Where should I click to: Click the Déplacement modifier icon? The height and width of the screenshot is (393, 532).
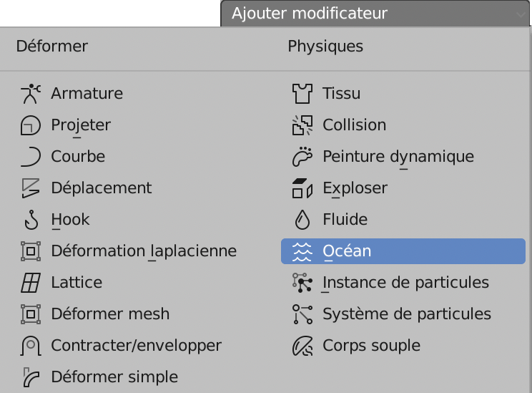31,188
